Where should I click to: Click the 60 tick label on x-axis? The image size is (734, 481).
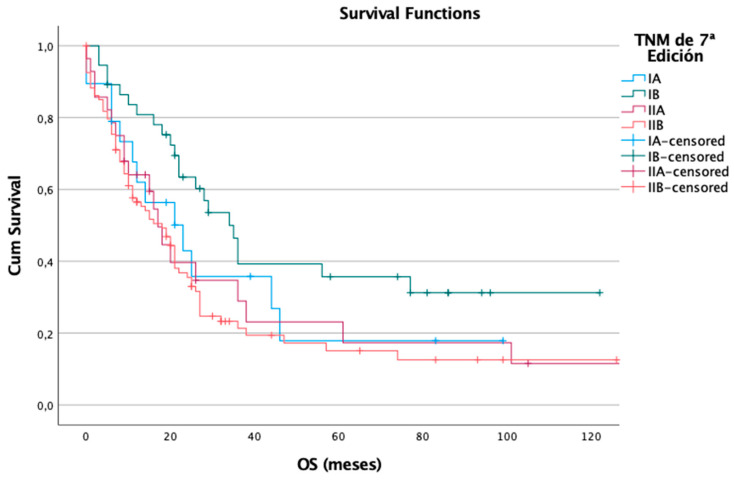[x=338, y=437]
